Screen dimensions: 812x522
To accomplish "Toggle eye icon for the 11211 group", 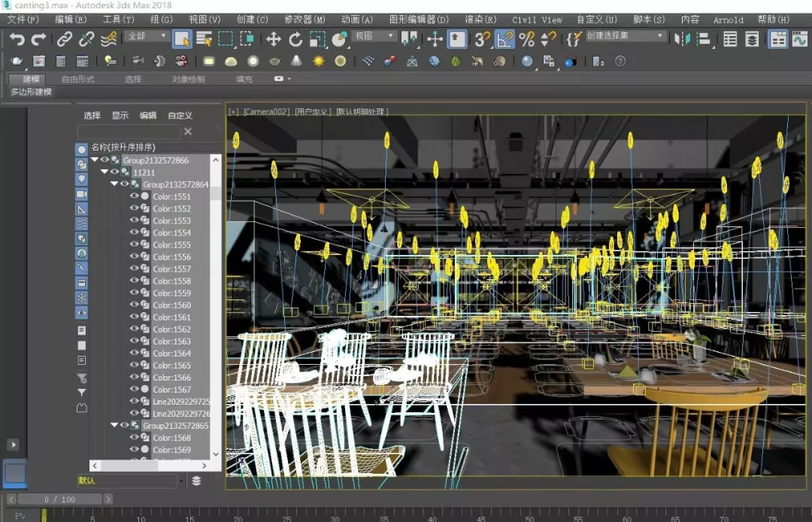I will pos(114,172).
